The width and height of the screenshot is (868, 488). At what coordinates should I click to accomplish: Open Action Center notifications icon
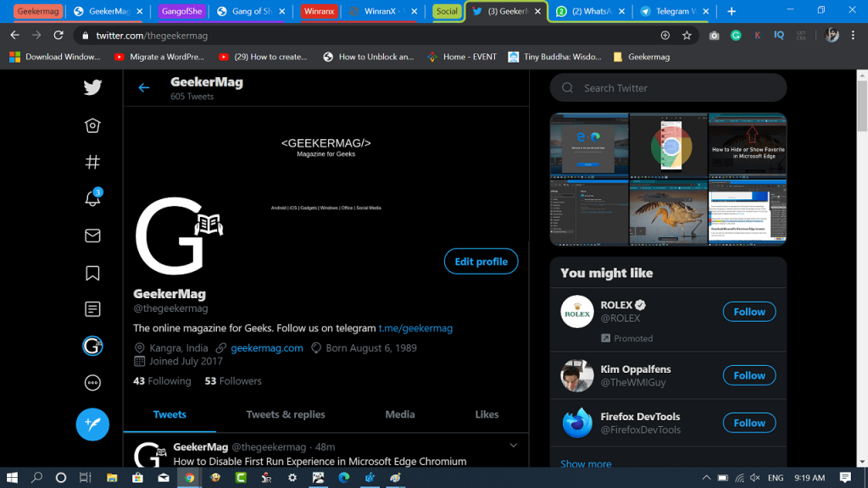(x=845, y=478)
